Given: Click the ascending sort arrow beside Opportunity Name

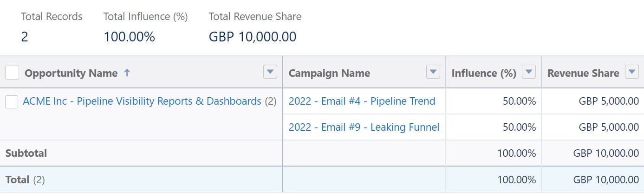Looking at the screenshot, I should click(x=127, y=73).
